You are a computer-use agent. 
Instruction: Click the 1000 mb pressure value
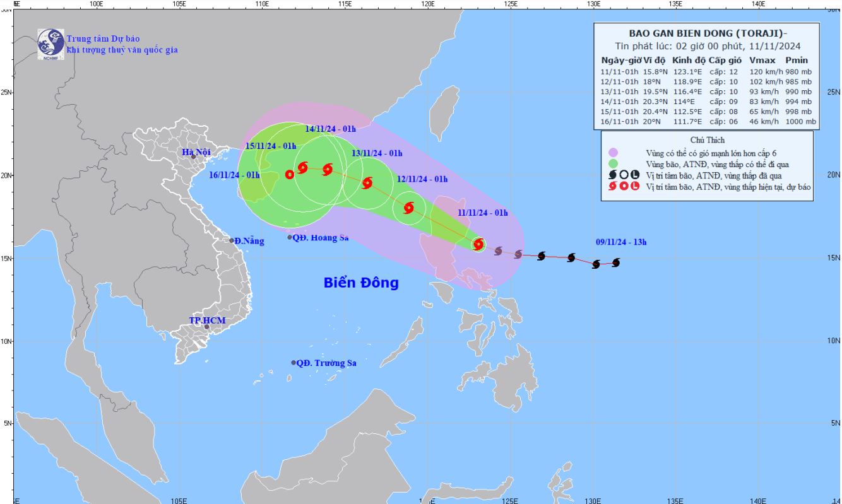coord(800,122)
